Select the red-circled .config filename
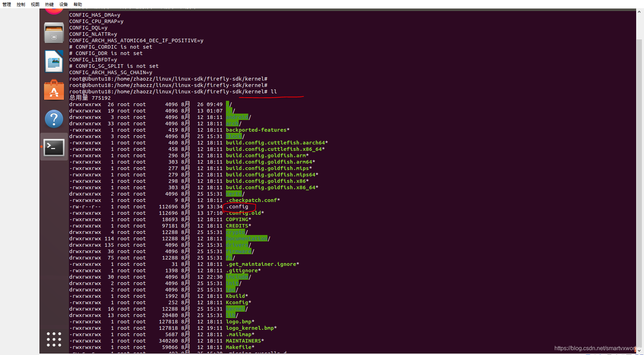 [237, 207]
